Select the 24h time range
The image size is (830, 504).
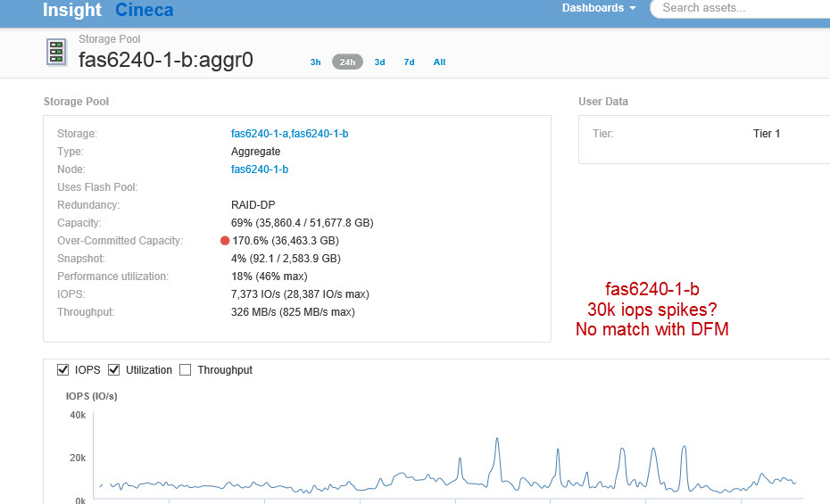pyautogui.click(x=347, y=62)
